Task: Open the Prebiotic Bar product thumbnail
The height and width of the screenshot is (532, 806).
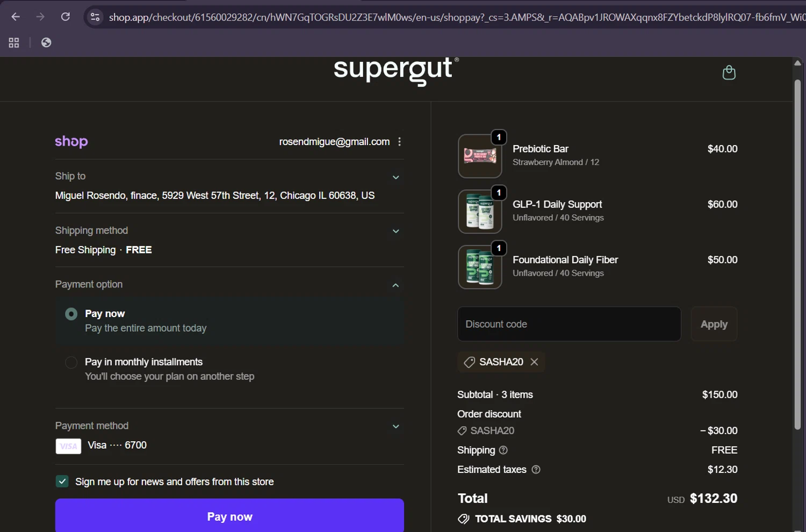Action: [x=480, y=156]
